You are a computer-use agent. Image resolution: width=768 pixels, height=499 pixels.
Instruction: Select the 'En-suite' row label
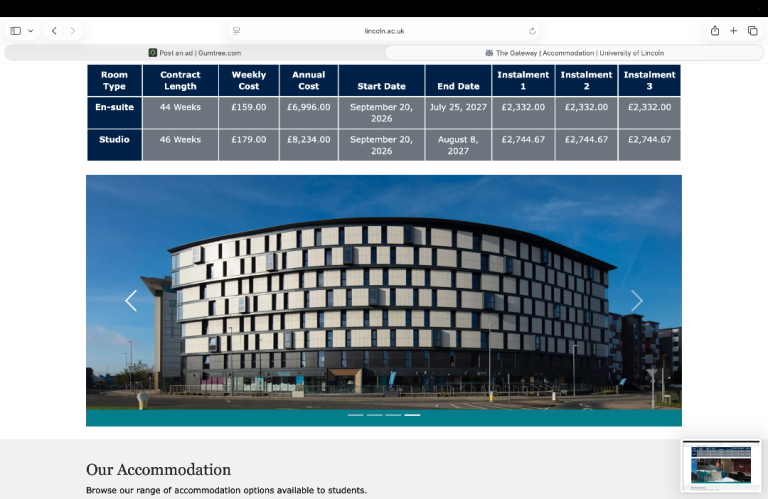[x=115, y=113]
